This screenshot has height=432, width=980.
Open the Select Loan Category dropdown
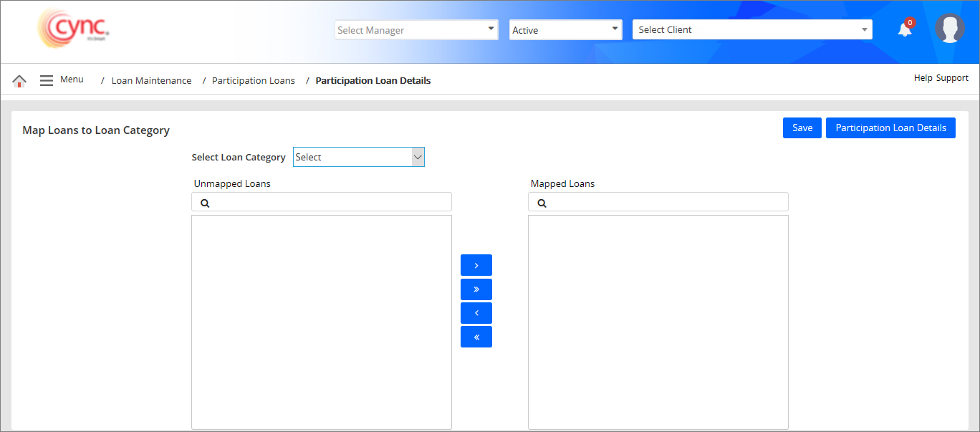point(358,157)
